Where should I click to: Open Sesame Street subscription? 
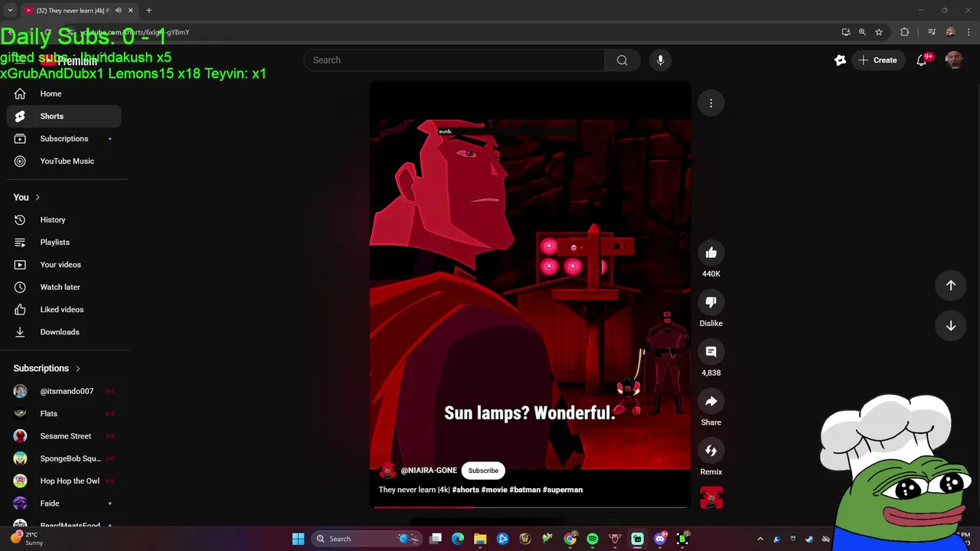[64, 436]
